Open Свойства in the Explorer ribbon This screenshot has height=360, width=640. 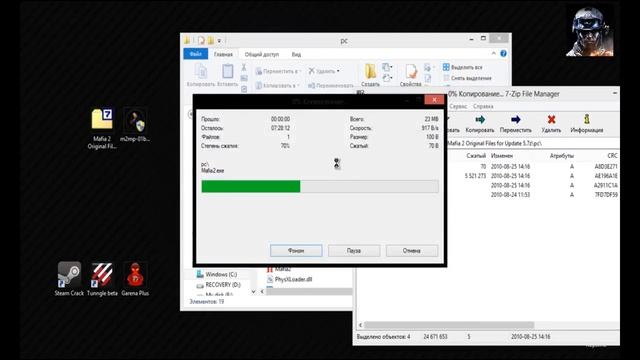click(410, 76)
